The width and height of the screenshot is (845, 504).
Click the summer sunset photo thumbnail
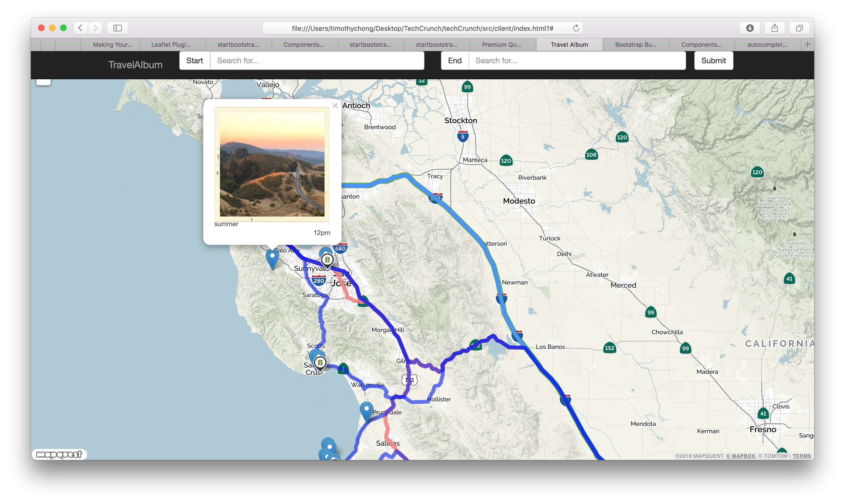pyautogui.click(x=272, y=164)
